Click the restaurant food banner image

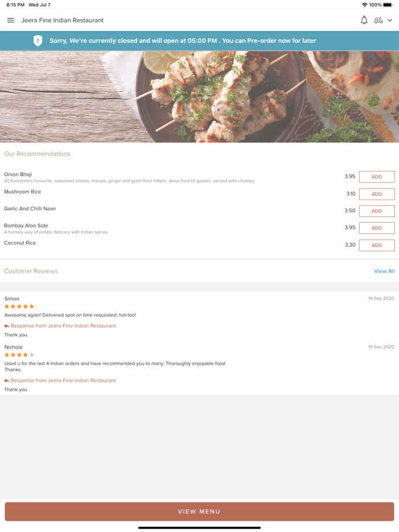(199, 97)
